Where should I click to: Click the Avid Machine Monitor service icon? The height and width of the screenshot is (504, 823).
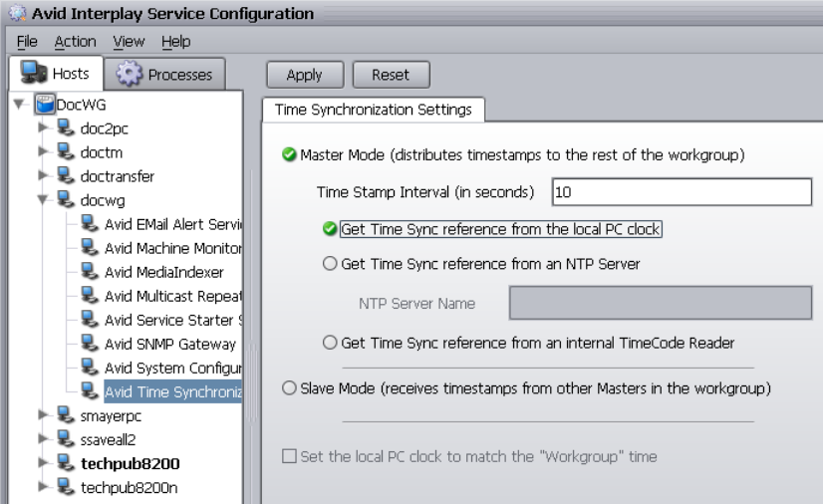[92, 248]
